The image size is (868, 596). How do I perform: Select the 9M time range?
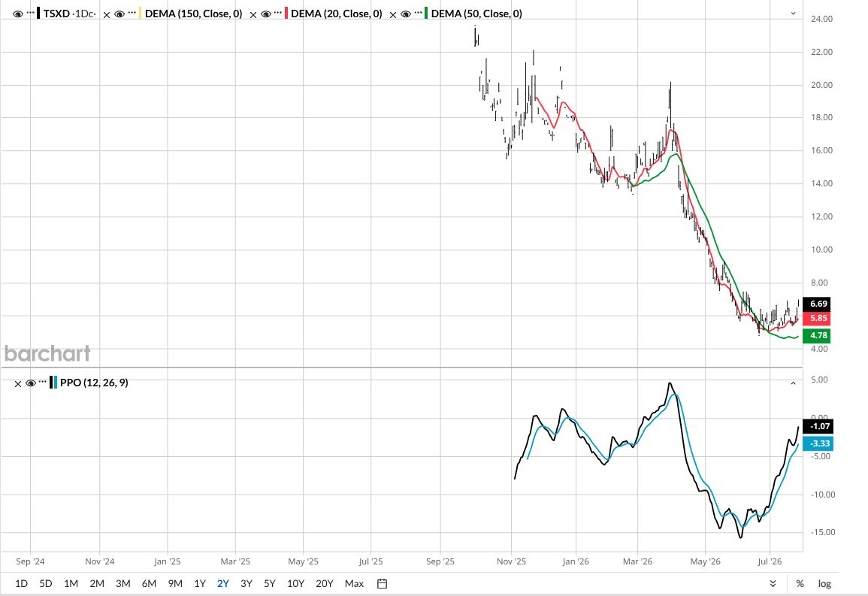pyautogui.click(x=175, y=583)
